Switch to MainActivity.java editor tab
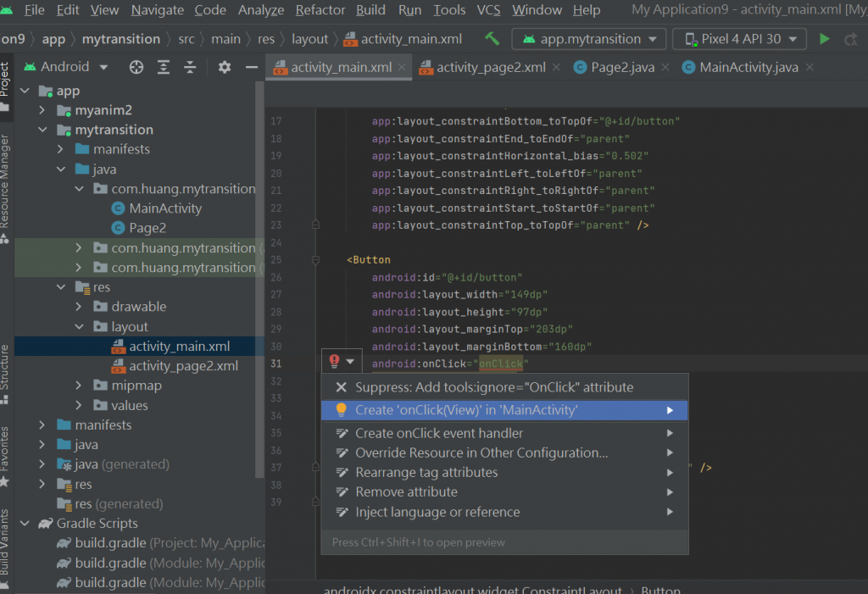Image resolution: width=868 pixels, height=594 pixels. tap(748, 67)
